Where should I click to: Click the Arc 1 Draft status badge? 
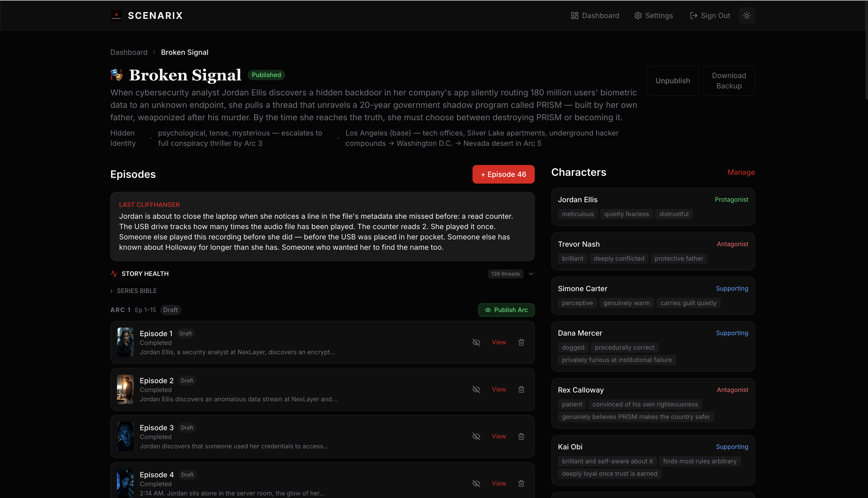point(170,310)
